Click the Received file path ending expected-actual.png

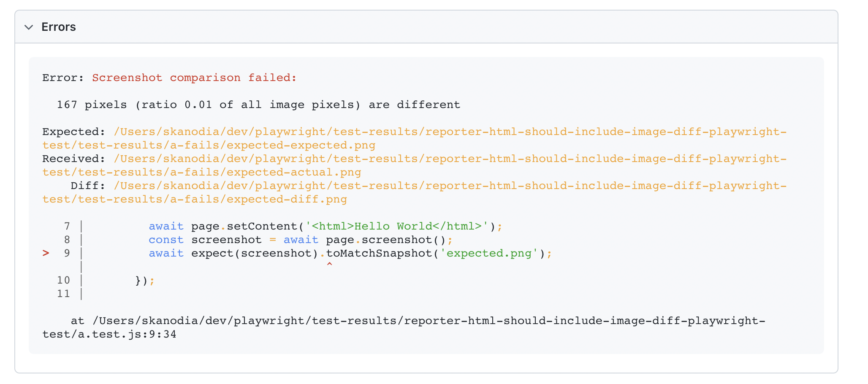414,165
